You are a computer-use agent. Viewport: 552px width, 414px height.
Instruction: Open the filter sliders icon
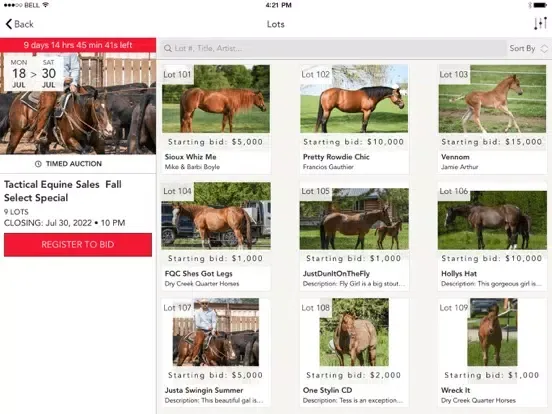[x=540, y=24]
